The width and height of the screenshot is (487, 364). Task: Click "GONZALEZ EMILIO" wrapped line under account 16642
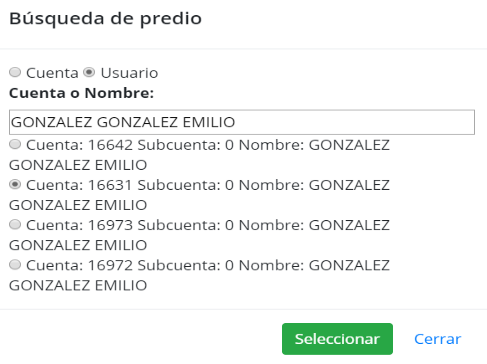coord(78,165)
